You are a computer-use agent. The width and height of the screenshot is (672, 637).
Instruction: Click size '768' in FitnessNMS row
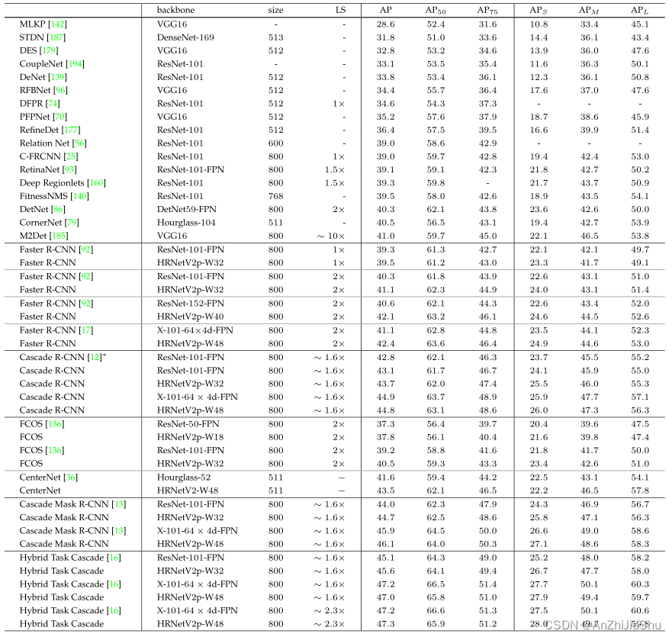(275, 196)
